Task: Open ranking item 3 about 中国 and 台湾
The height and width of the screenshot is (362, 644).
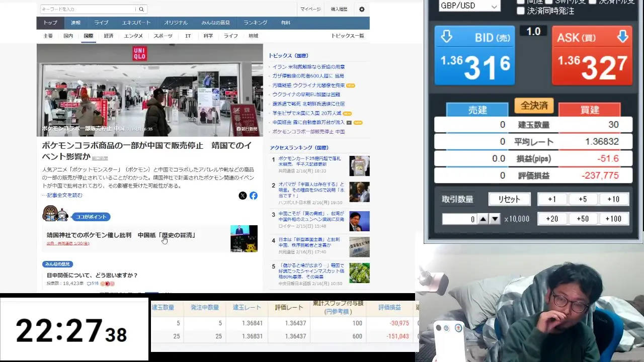Action: pos(311,216)
